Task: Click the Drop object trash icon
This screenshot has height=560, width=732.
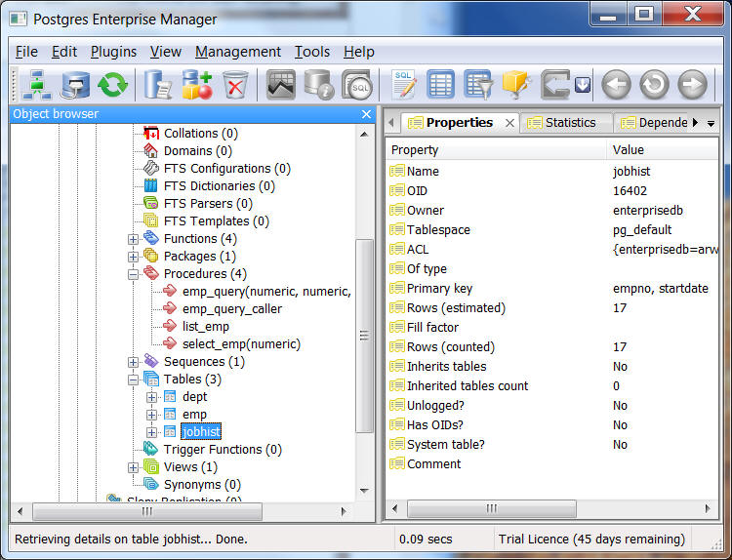Action: coord(235,85)
